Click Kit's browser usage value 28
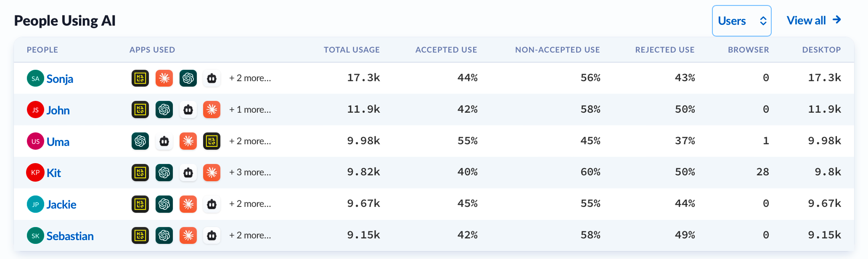Screen dimensions: 868x259 tap(762, 172)
